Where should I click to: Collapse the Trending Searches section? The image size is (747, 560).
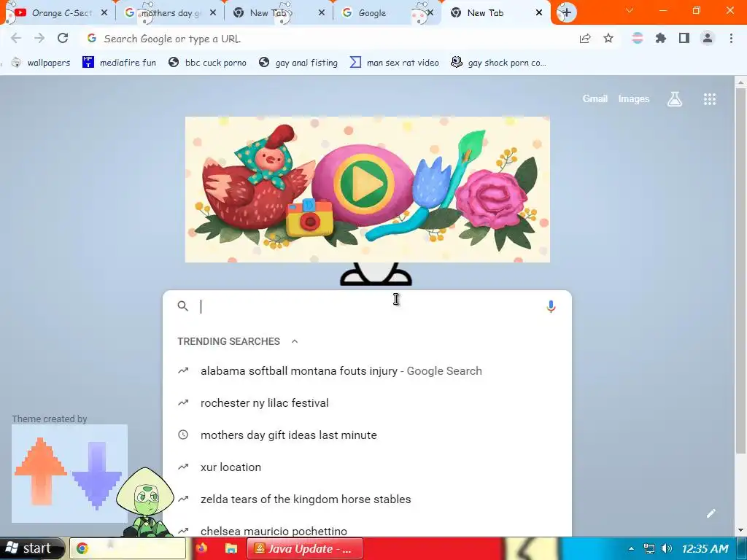295,341
